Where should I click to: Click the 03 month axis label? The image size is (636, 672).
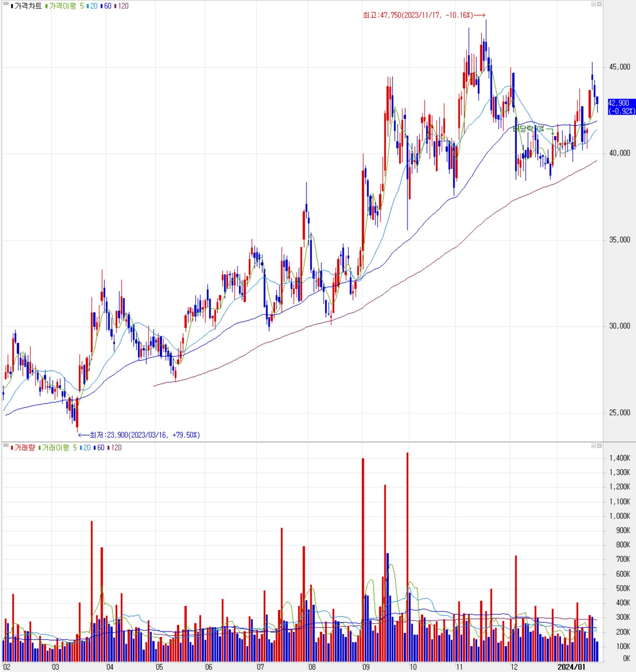[55, 667]
